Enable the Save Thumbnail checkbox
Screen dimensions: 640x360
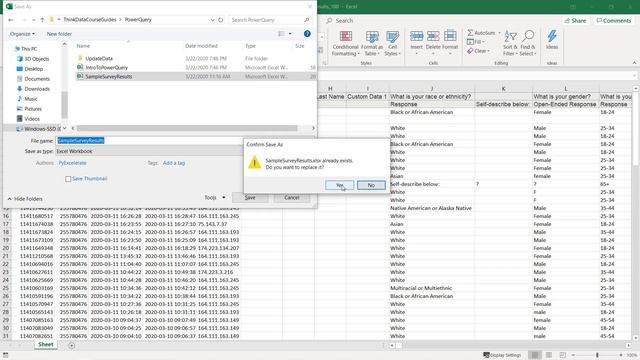68,179
